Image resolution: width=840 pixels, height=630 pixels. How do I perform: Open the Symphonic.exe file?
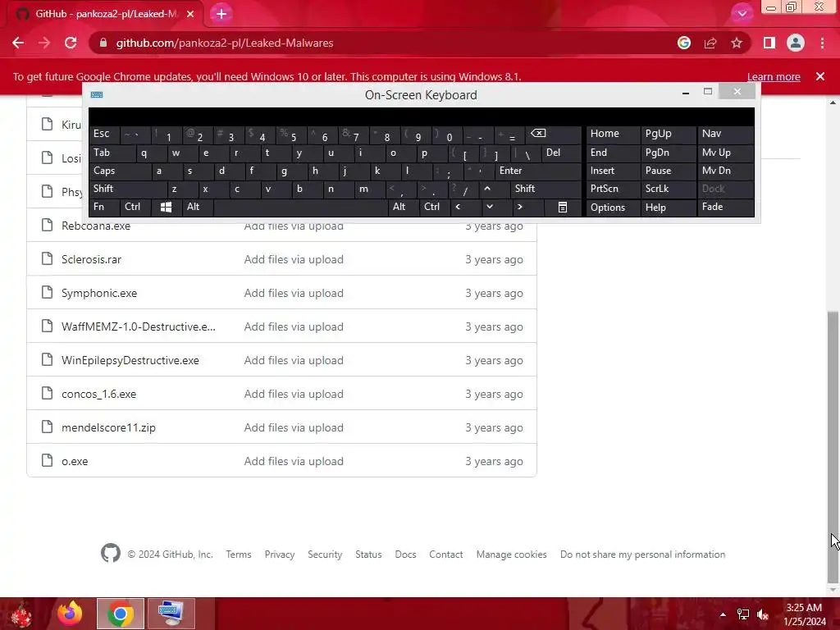99,294
